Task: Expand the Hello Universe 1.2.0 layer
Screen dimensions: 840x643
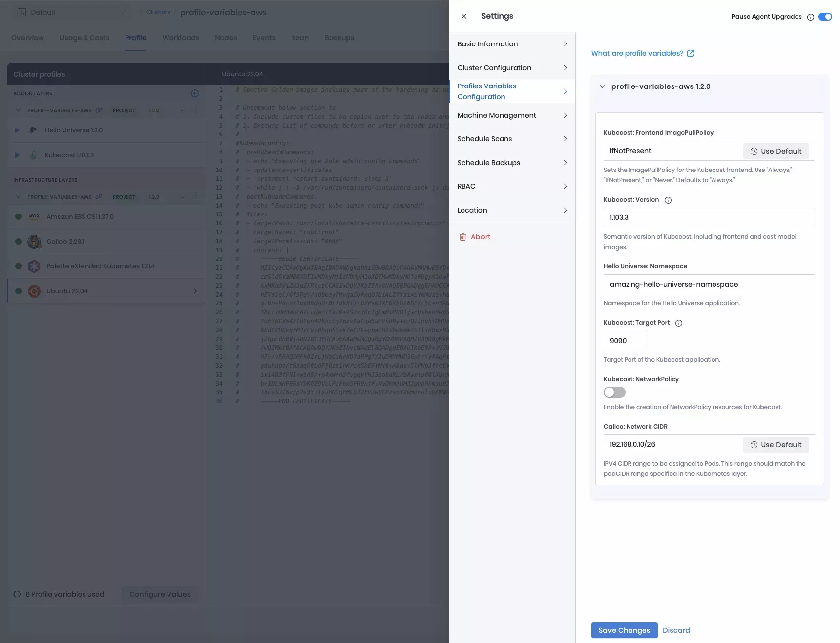Action: point(17,130)
